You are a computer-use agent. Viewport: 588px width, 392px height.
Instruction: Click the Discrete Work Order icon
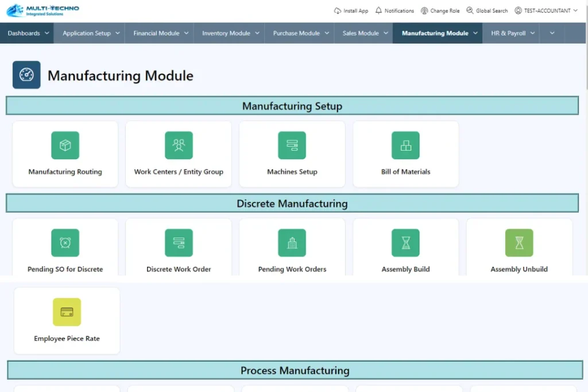(179, 243)
